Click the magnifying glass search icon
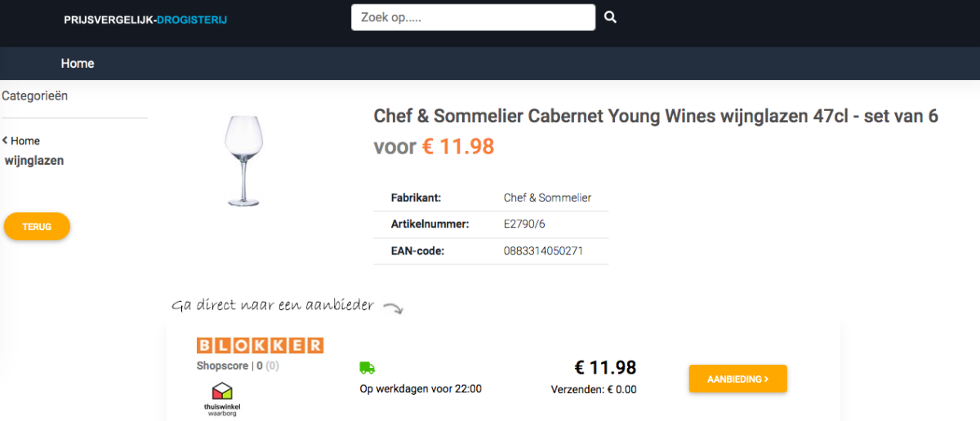Screen dimensions: 980x421 [610, 17]
